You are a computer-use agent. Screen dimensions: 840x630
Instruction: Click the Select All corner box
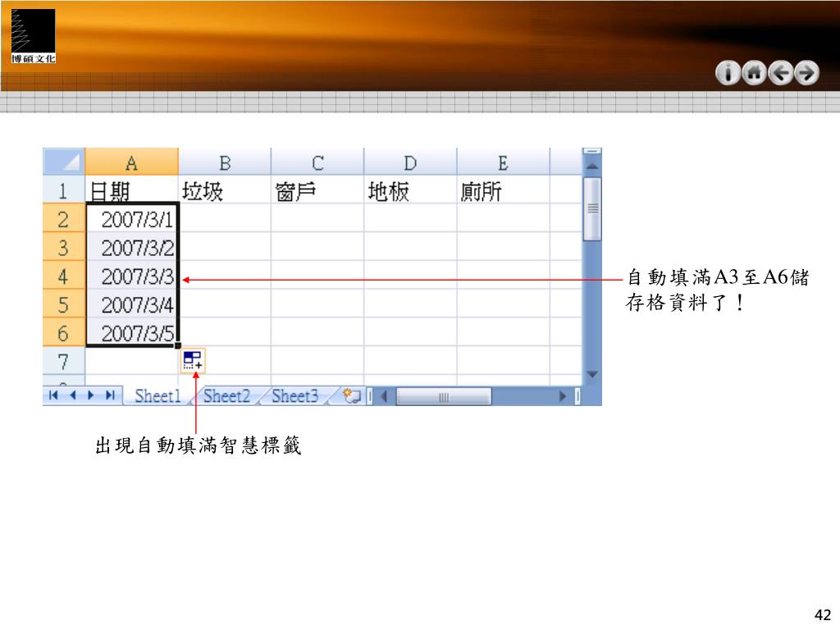pyautogui.click(x=64, y=162)
